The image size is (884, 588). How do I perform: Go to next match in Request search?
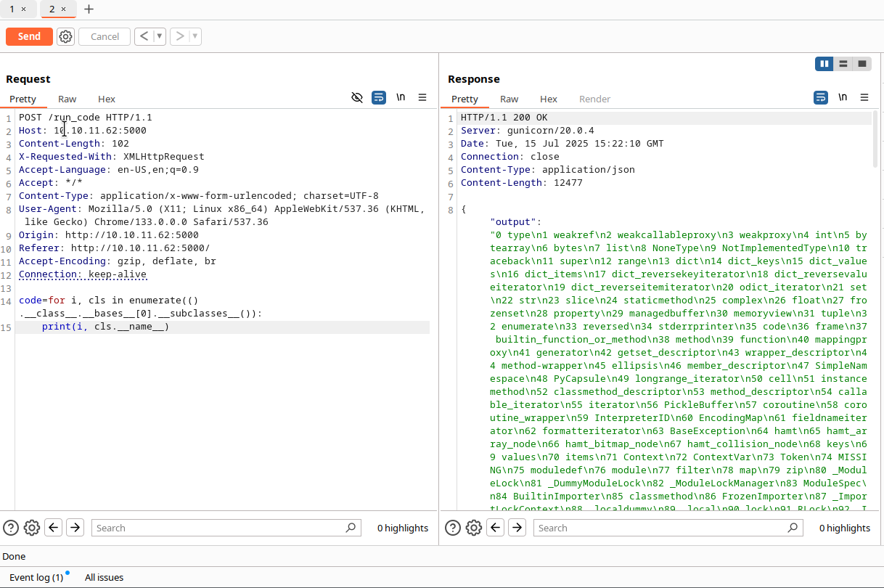click(x=75, y=528)
